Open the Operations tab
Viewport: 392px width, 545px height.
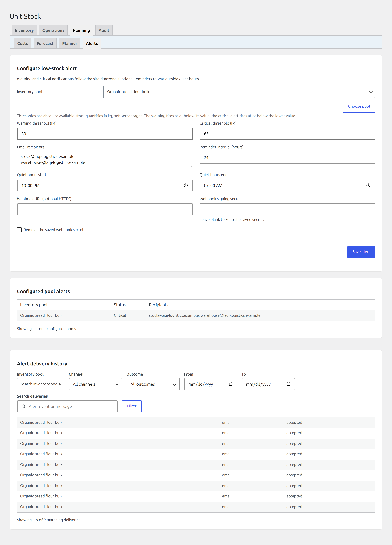pyautogui.click(x=53, y=30)
